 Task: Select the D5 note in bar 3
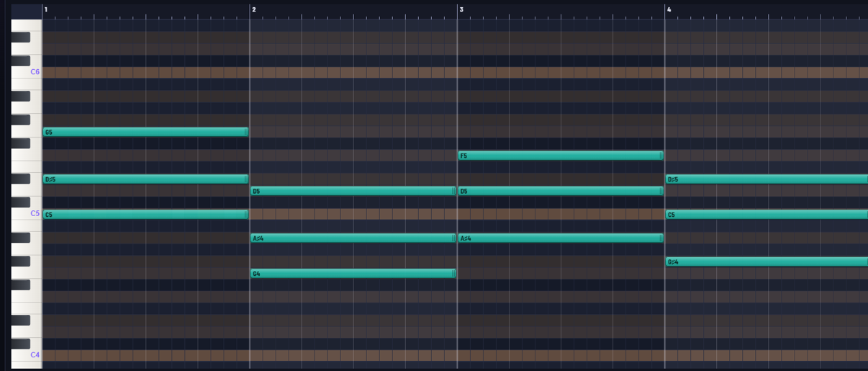tap(561, 191)
